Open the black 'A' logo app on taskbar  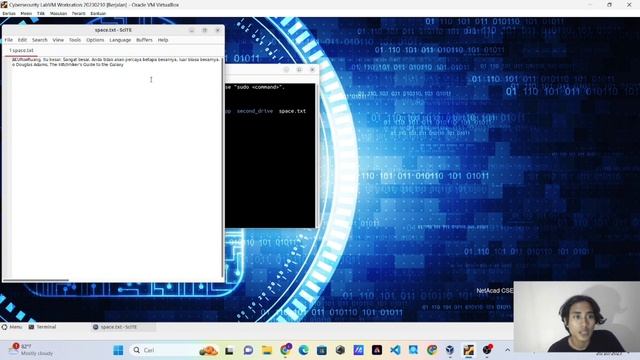point(377,350)
